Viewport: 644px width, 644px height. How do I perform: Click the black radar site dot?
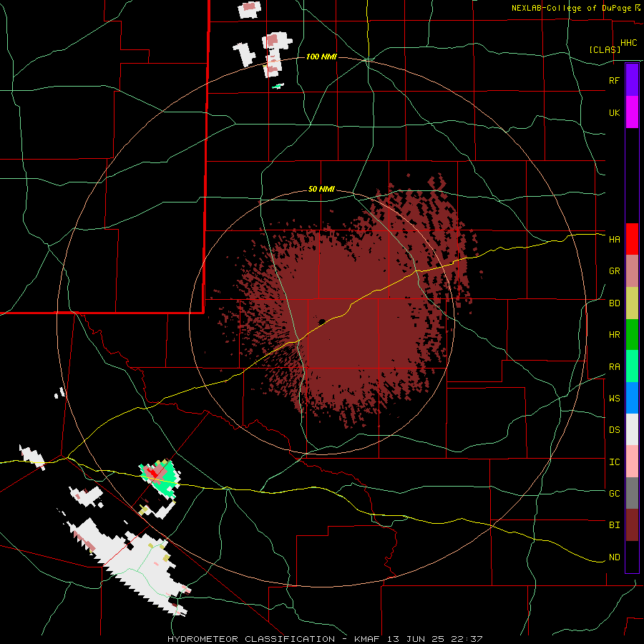tap(322, 321)
